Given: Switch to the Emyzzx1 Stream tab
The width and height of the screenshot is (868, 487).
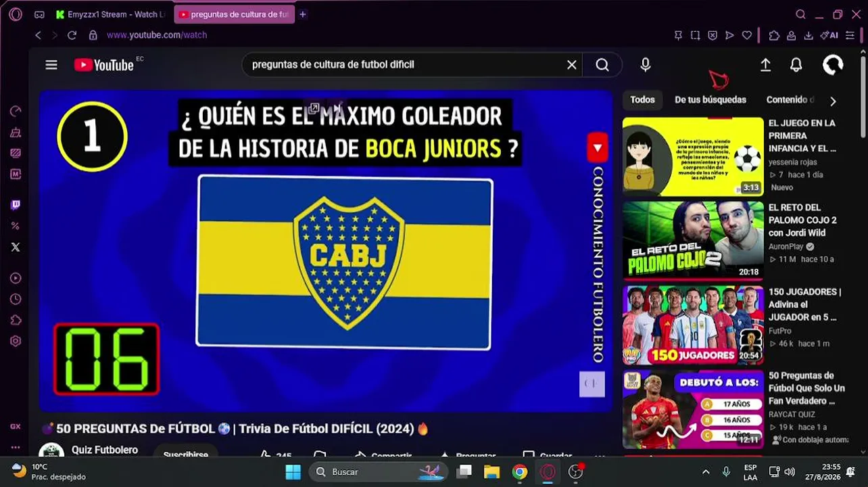Looking at the screenshot, I should click(111, 14).
